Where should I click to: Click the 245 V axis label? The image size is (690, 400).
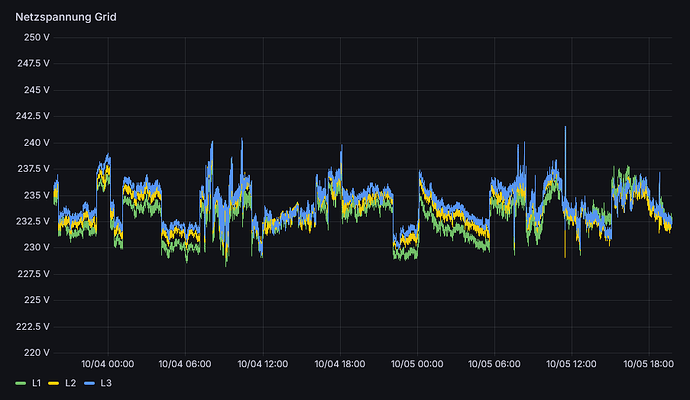37,90
